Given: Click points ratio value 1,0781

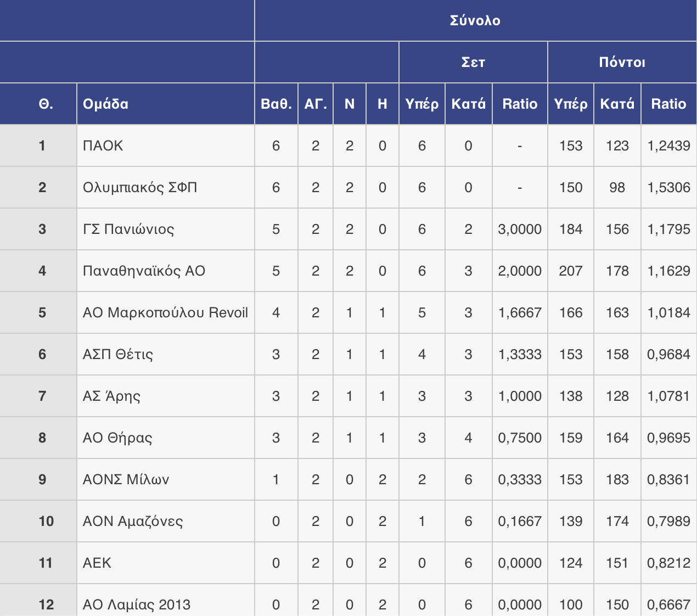Looking at the screenshot, I should [668, 396].
